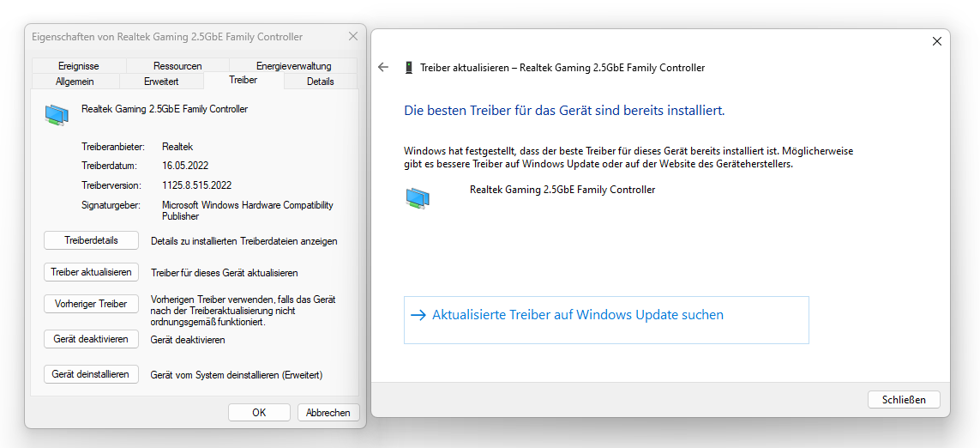Switch to the Details tab
The height and width of the screenshot is (448, 980).
tap(321, 82)
